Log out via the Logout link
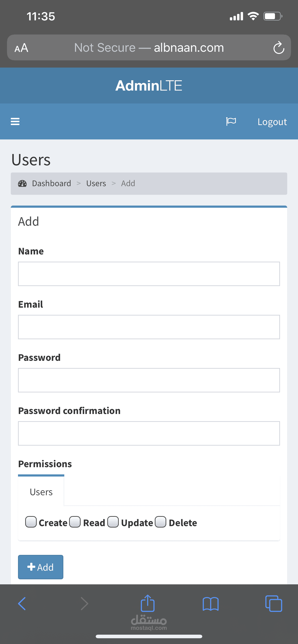Viewport: 298px width, 644px height. point(272,122)
